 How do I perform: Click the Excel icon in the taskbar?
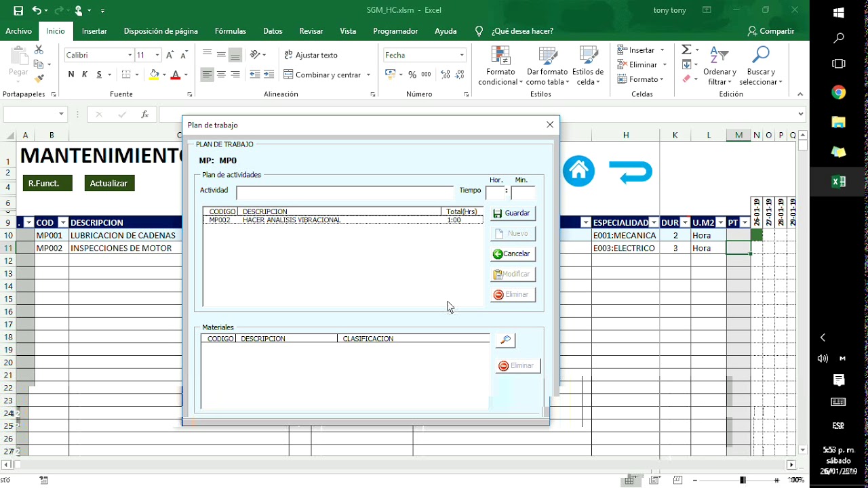(x=839, y=181)
